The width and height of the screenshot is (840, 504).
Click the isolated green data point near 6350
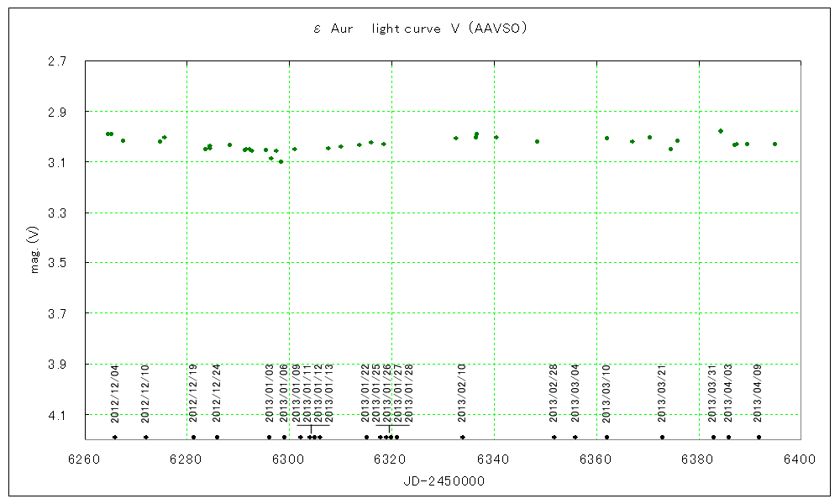point(537,141)
